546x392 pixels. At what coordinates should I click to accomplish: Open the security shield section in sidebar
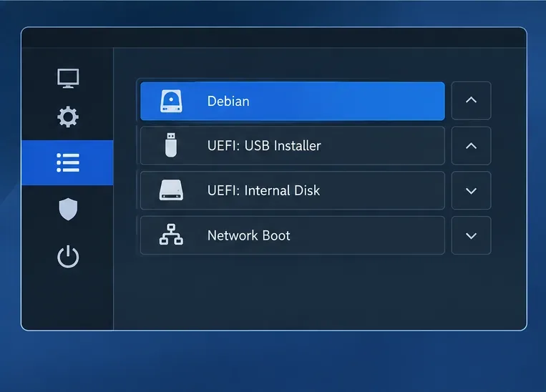(x=68, y=209)
